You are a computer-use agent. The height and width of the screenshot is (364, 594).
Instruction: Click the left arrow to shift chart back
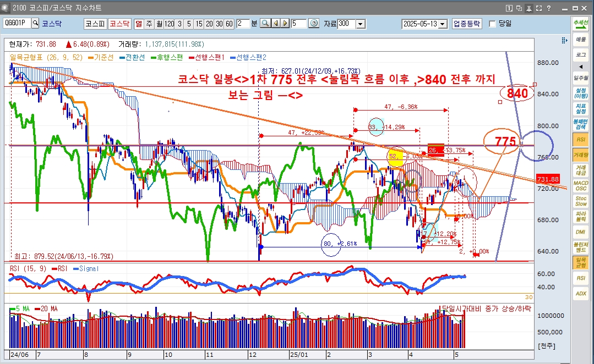coord(276,24)
